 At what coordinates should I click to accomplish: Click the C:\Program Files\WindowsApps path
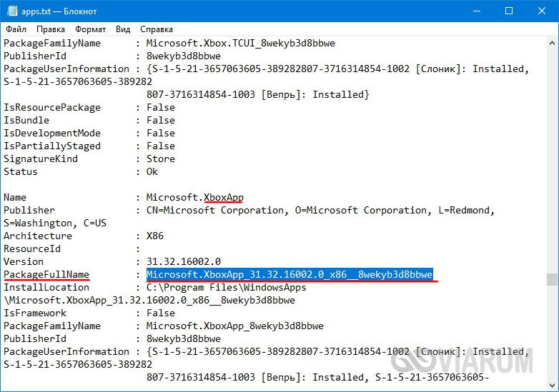(227, 287)
